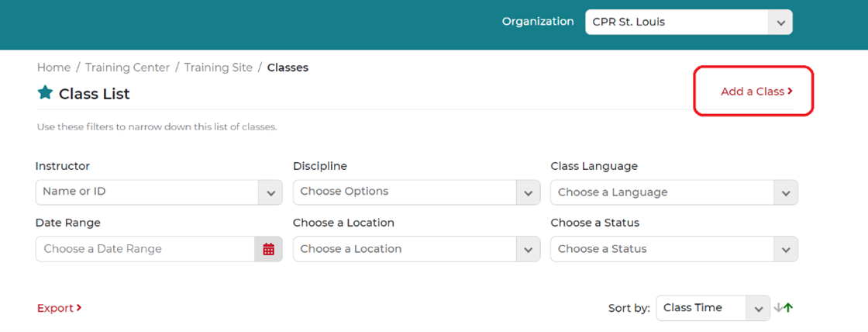Click the Classes breadcrumb
The image size is (868, 332).
click(288, 67)
